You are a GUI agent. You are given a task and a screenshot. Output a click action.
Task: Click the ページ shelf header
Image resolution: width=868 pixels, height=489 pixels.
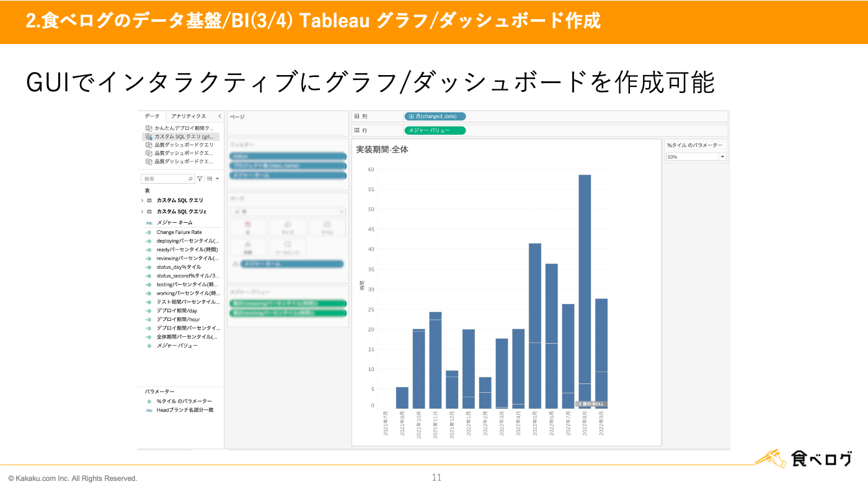tap(238, 117)
